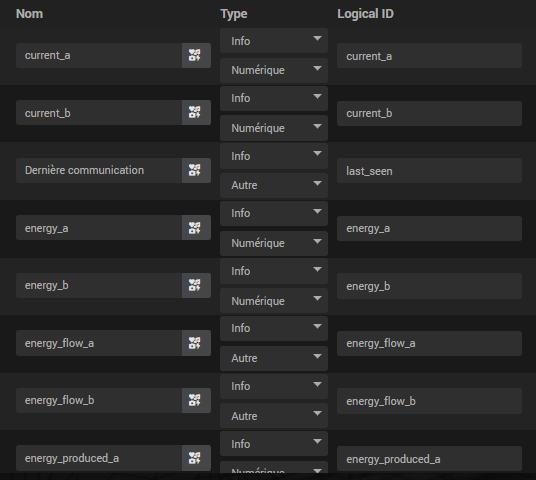This screenshot has width=536, height=480.
Task: Click the icon picker button beside current_b name
Action: [x=196, y=112]
